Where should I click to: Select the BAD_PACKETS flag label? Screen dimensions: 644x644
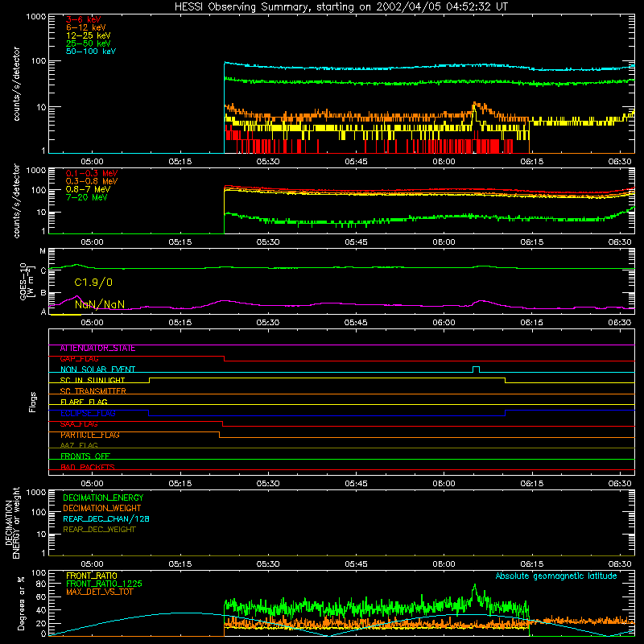[88, 467]
